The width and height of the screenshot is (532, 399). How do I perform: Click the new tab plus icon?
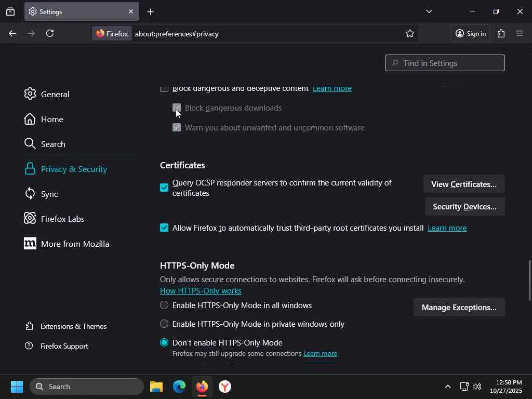coord(150,11)
